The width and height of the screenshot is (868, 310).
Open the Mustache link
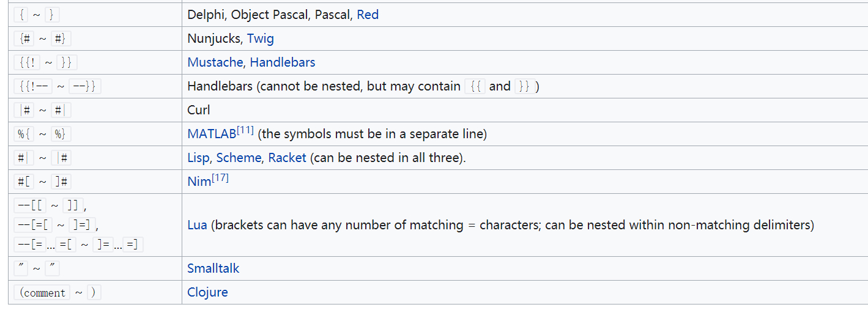pos(215,62)
